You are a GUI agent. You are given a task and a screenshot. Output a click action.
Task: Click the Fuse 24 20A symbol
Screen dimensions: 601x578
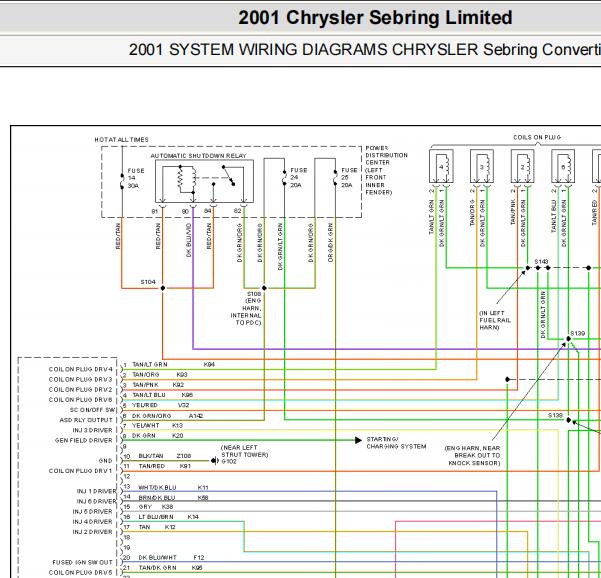pos(284,178)
